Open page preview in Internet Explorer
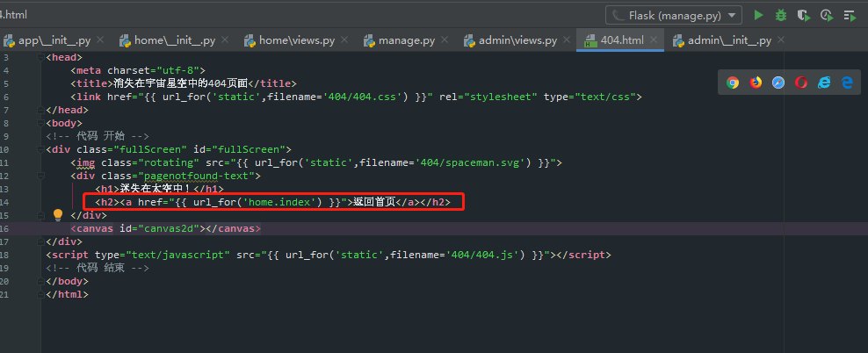 click(824, 83)
